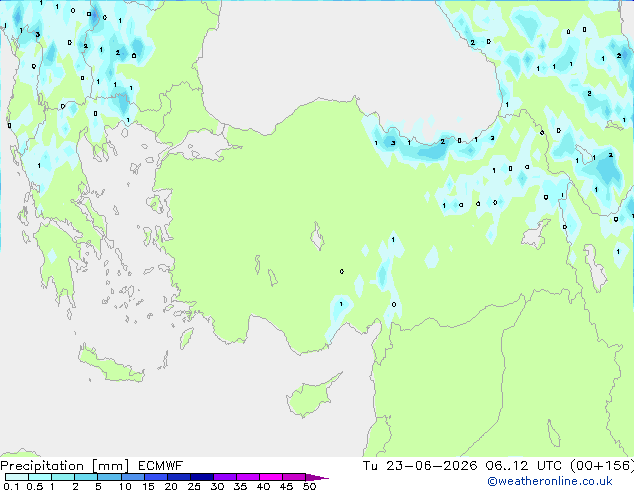Click the legend value '10'
The image size is (634, 490).
(125, 486)
